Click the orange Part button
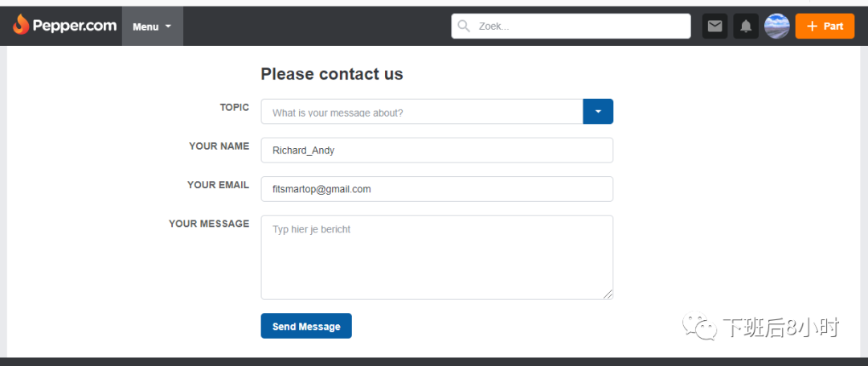868x366 pixels. pyautogui.click(x=825, y=27)
